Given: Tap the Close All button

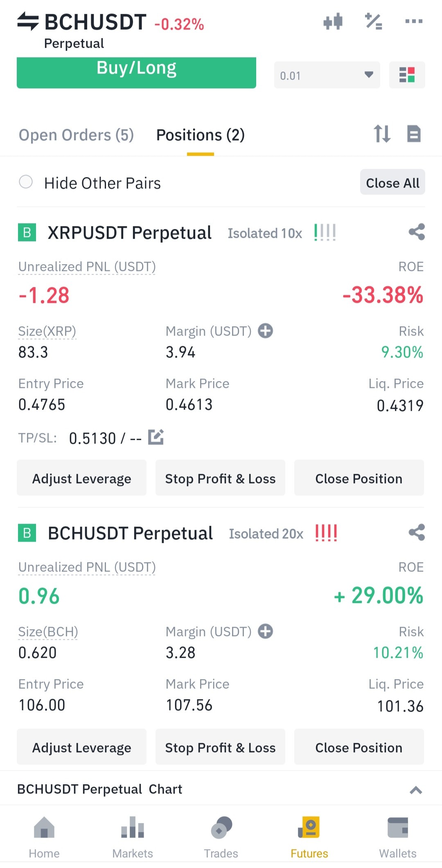Looking at the screenshot, I should 392,182.
